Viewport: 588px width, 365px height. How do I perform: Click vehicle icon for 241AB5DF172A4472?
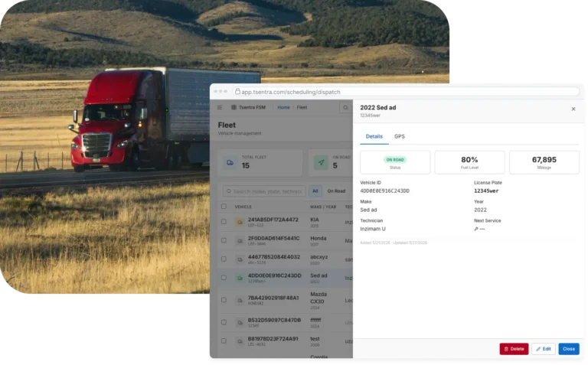tap(240, 222)
